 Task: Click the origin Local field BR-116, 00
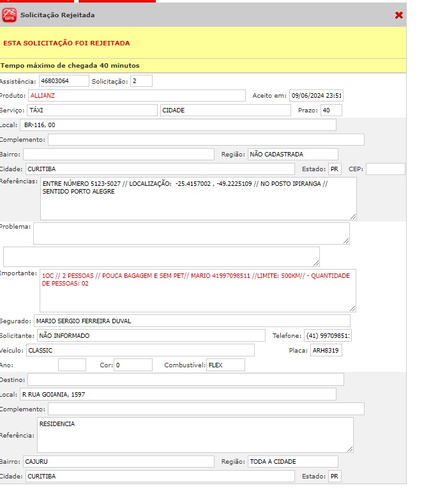(178, 125)
